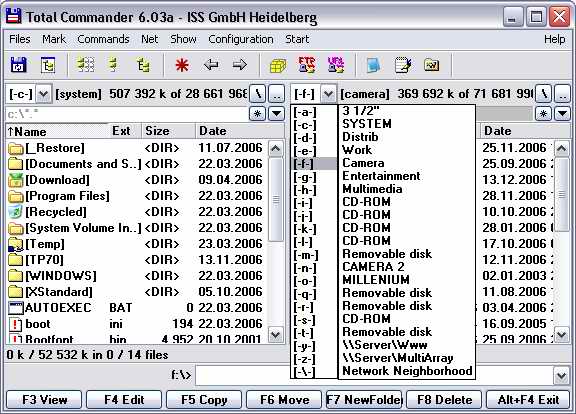Go forward with the right arrow icon
576x414 pixels.
click(240, 65)
